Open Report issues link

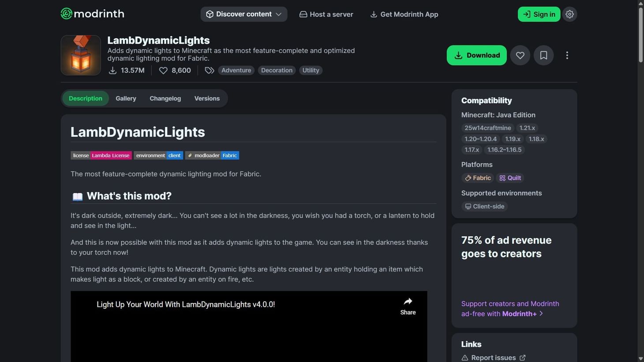pos(493,358)
